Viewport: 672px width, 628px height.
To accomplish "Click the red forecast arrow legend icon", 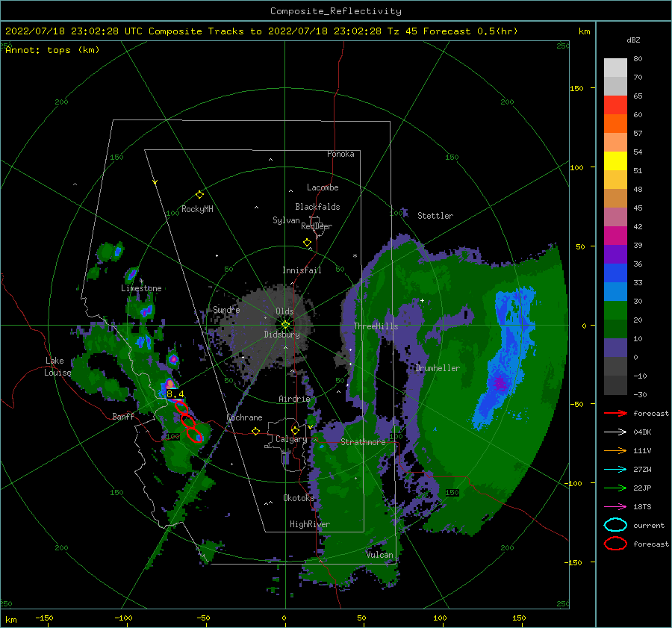I will [615, 413].
